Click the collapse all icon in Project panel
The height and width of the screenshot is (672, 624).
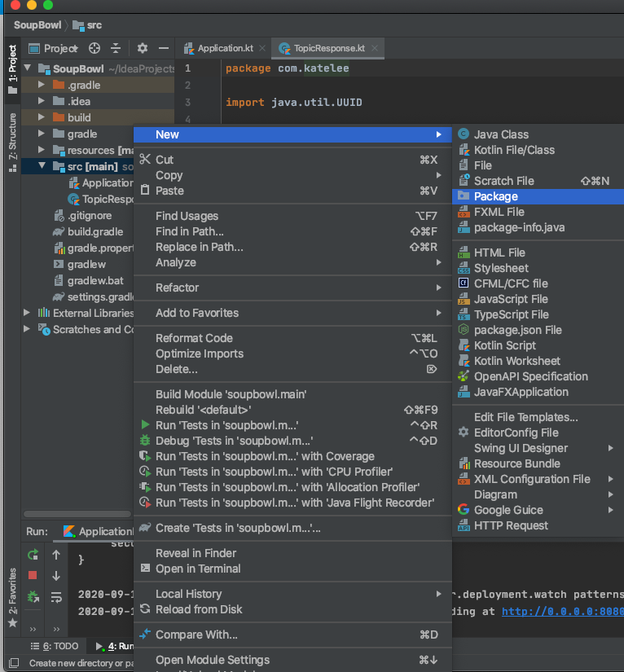point(116,48)
